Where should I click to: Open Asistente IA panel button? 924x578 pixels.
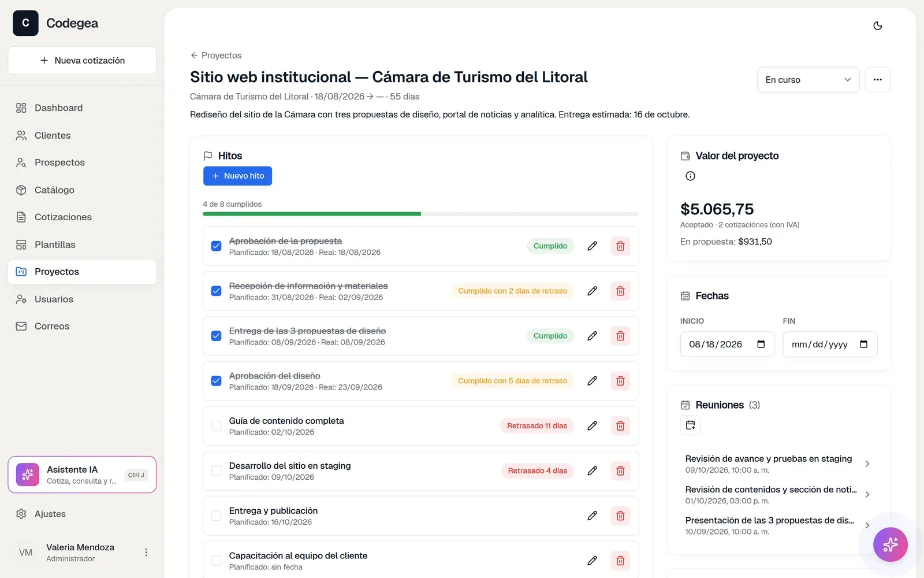(82, 475)
